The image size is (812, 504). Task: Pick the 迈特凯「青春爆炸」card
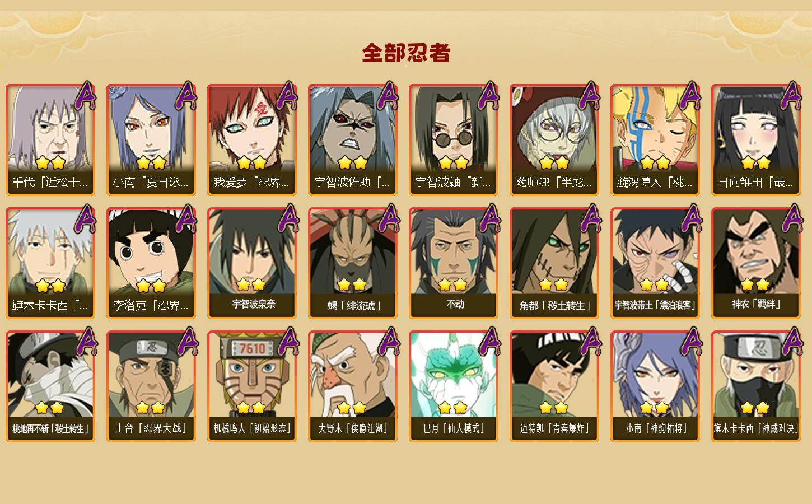pos(554,386)
